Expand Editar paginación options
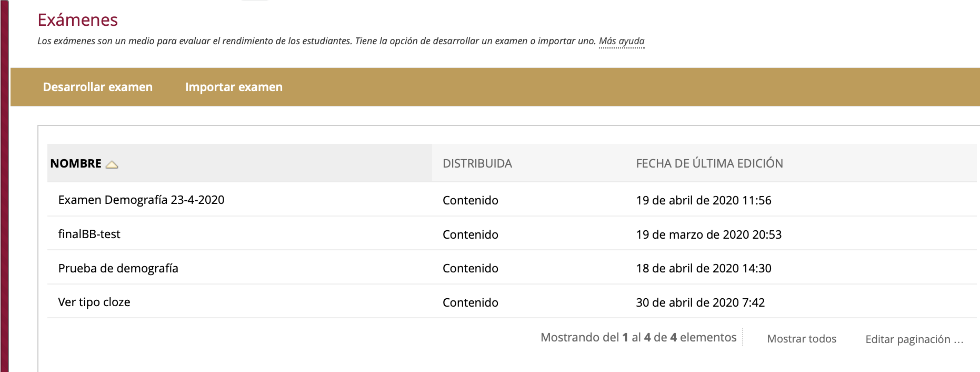The image size is (980, 372). 914,339
